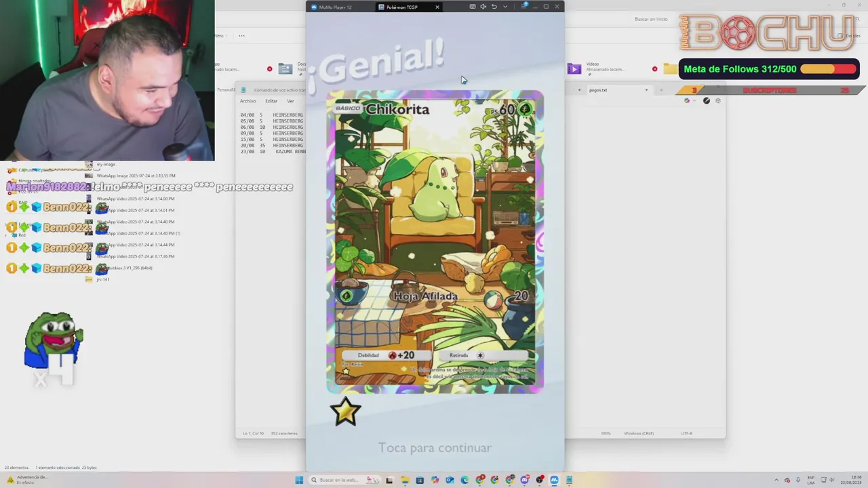Open the MuMu keyboard mapping icon
The width and height of the screenshot is (868, 488).
pos(473,7)
